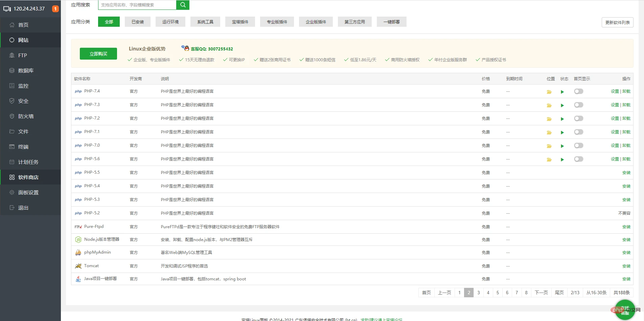Click the running status arrow for PHP-5.6

click(562, 159)
